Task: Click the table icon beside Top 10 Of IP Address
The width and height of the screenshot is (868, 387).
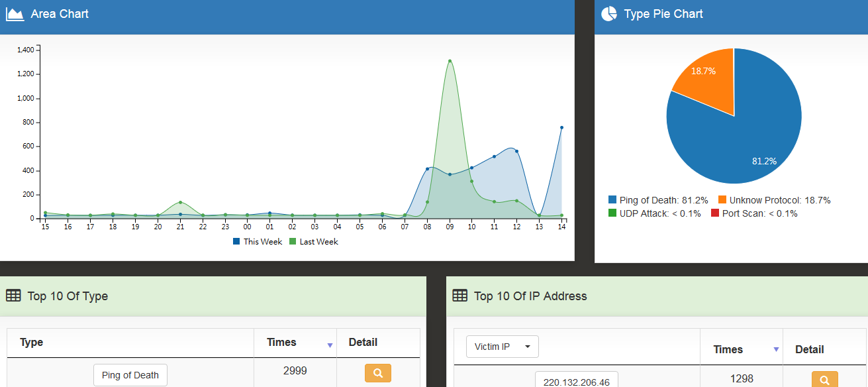Action: point(459,296)
